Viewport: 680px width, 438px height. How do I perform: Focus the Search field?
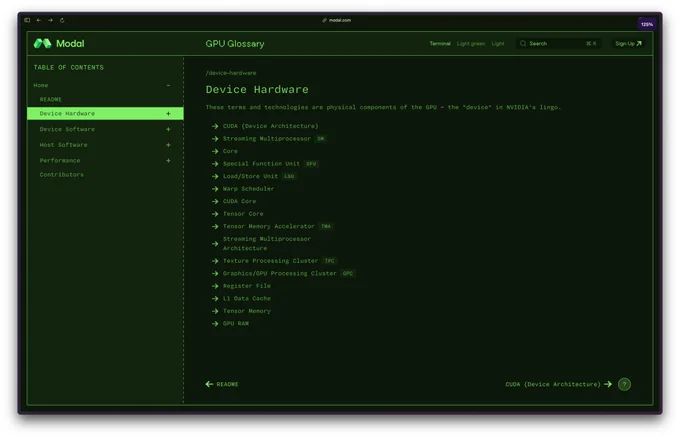pos(558,43)
